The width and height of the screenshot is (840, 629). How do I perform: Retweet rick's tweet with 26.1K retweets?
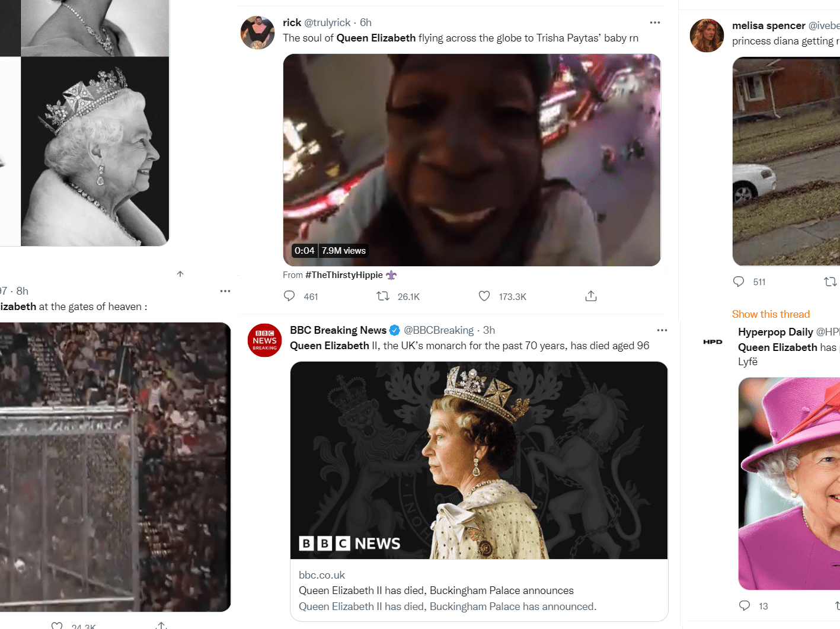(x=383, y=296)
